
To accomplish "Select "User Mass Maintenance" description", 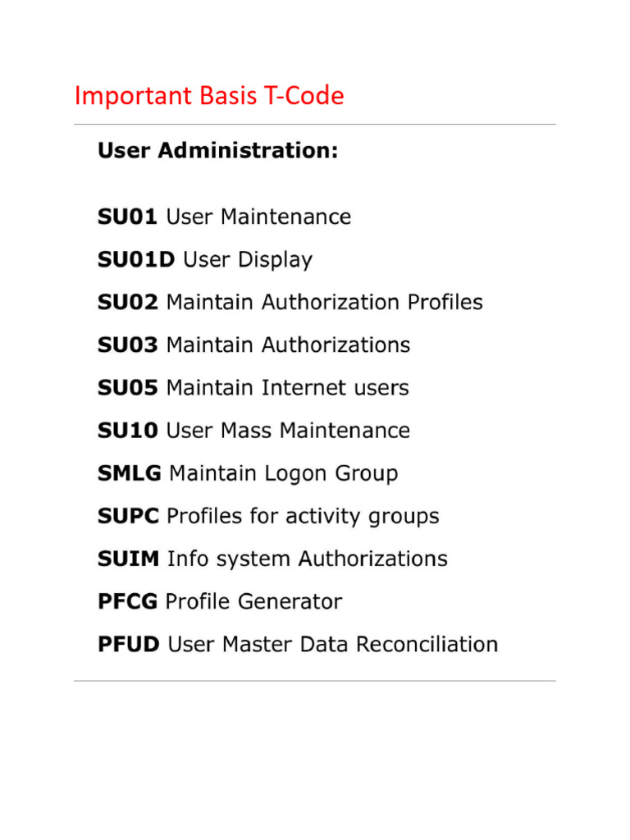I will click(x=288, y=431).
